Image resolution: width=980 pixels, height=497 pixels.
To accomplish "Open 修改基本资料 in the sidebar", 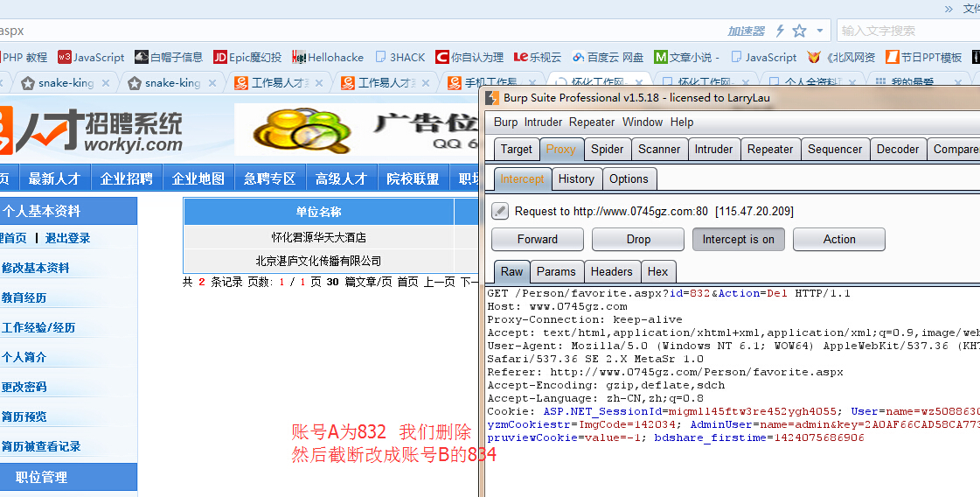I will [35, 268].
